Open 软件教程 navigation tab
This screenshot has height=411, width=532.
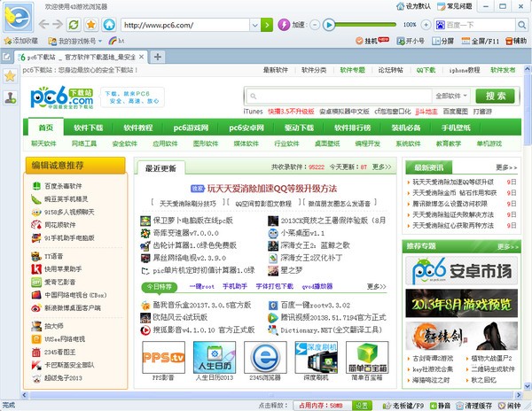(138, 128)
